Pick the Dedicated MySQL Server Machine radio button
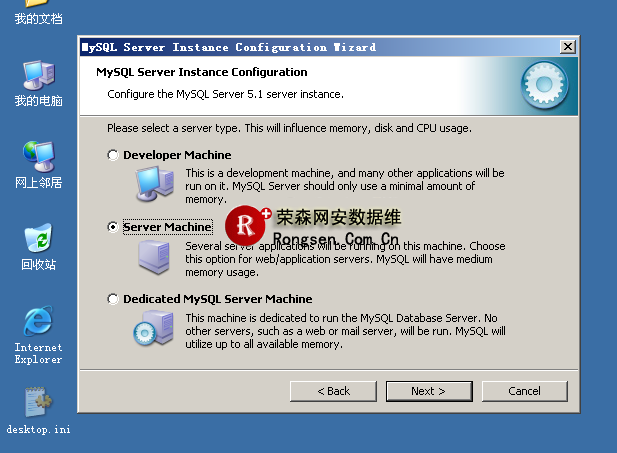Image resolution: width=617 pixels, height=453 pixels. 113,300
